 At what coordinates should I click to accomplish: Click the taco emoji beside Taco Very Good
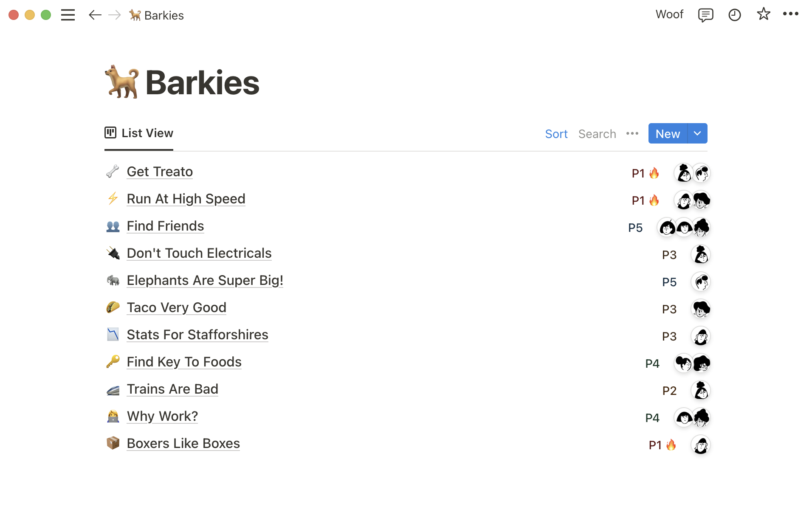pos(113,307)
